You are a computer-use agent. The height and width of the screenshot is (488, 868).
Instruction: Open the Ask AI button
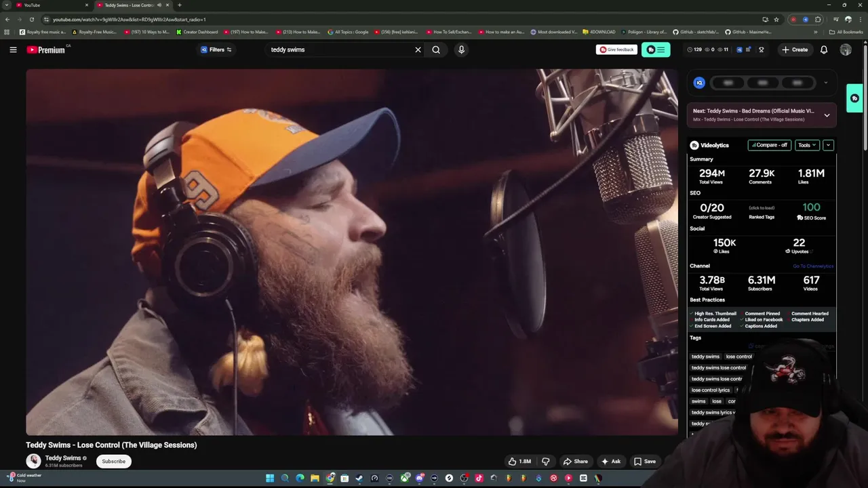point(611,462)
